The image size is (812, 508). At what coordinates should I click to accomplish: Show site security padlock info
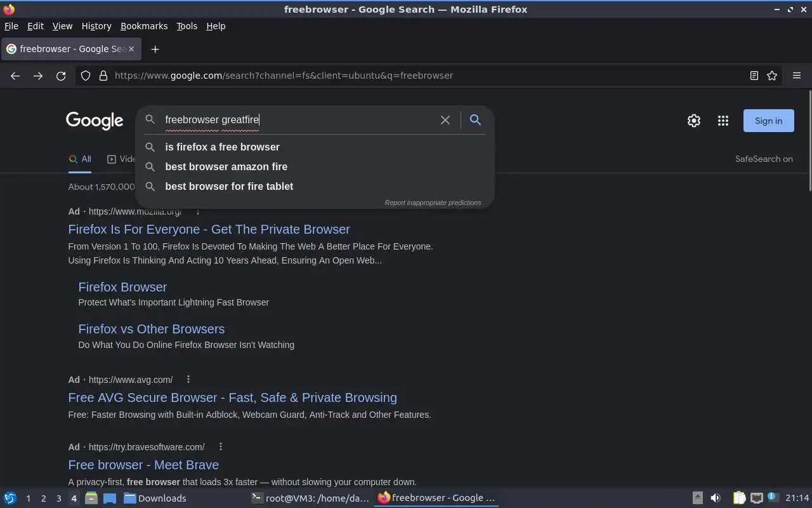pos(103,76)
